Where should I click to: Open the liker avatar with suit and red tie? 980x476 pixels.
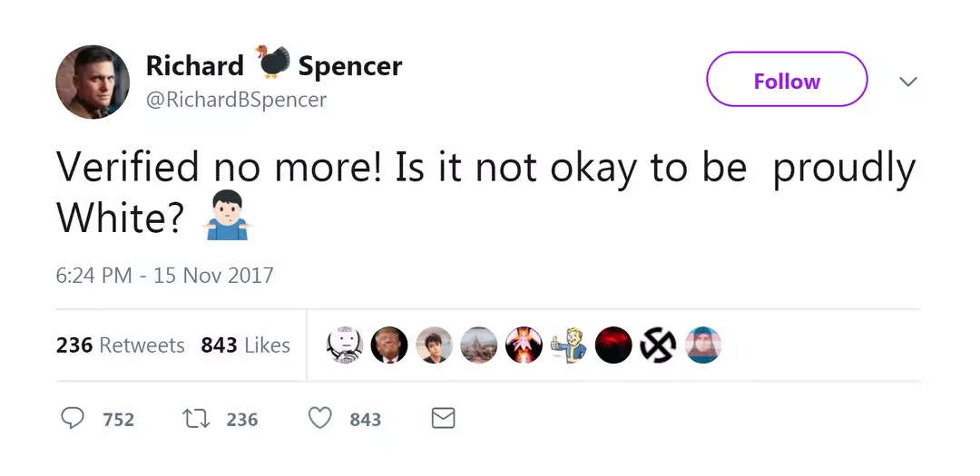coord(389,345)
